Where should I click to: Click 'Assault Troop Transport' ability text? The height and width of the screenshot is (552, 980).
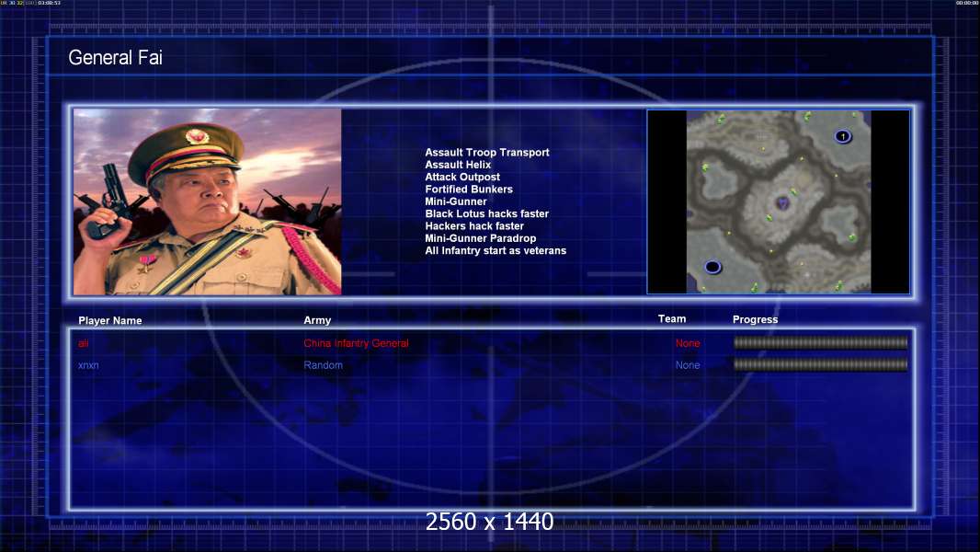[487, 153]
